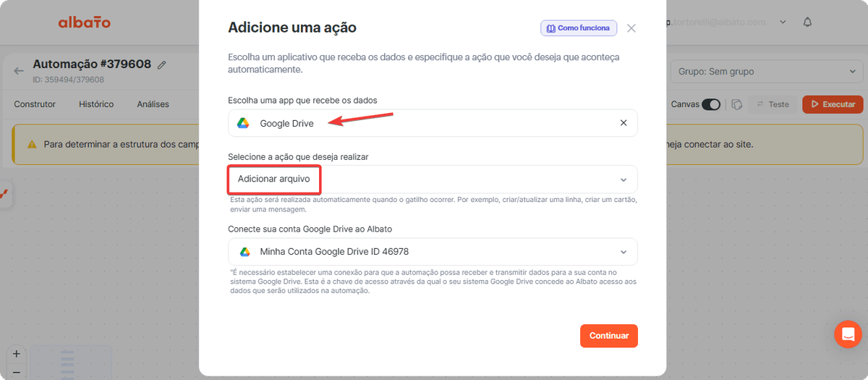Click the pencil icon to rename Automação #379608
Image resolution: width=868 pixels, height=380 pixels.
coord(162,65)
